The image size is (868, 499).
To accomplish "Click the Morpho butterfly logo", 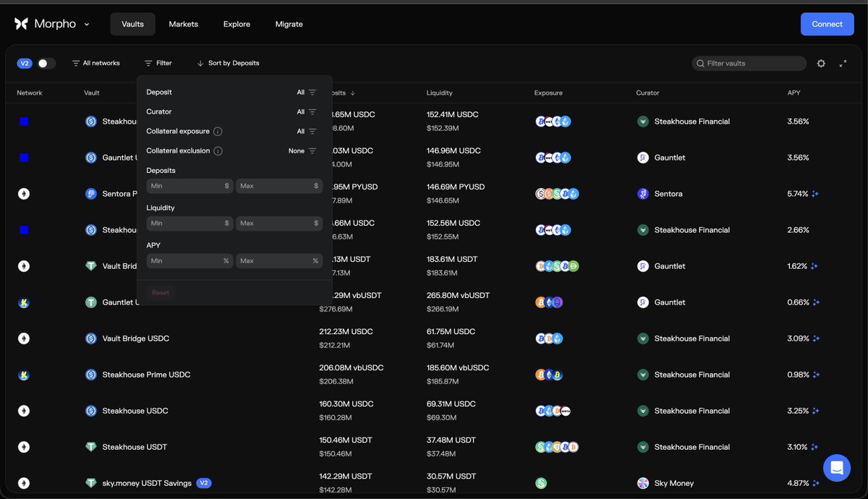I will click(x=21, y=24).
